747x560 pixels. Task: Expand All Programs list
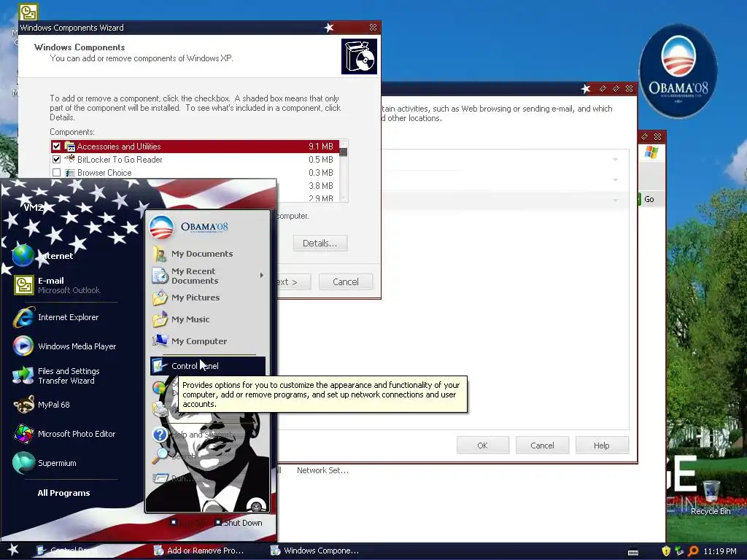click(64, 493)
